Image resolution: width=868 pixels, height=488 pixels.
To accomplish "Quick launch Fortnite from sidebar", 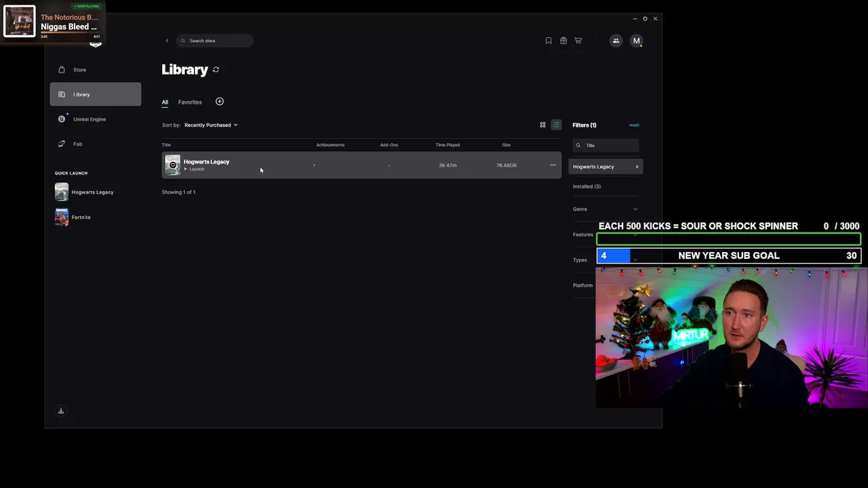I will point(73,217).
